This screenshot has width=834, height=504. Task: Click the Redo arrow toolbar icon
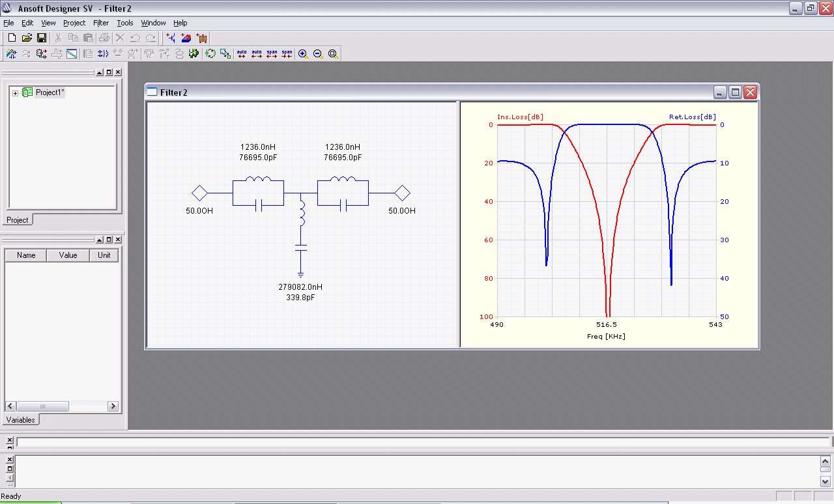[x=151, y=38]
